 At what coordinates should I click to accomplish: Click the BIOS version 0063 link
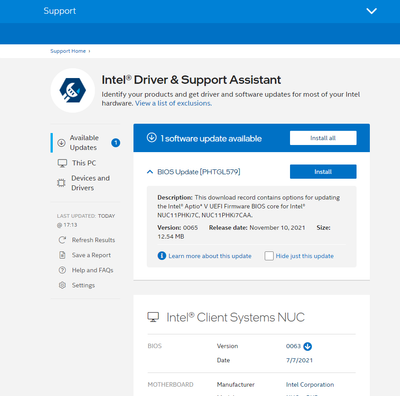[293, 346]
